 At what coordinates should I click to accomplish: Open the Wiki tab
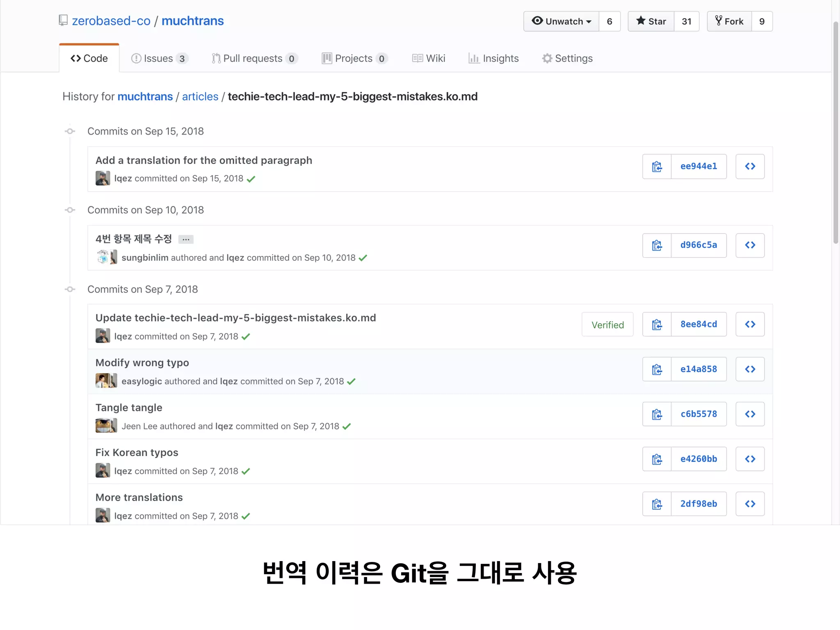(429, 58)
